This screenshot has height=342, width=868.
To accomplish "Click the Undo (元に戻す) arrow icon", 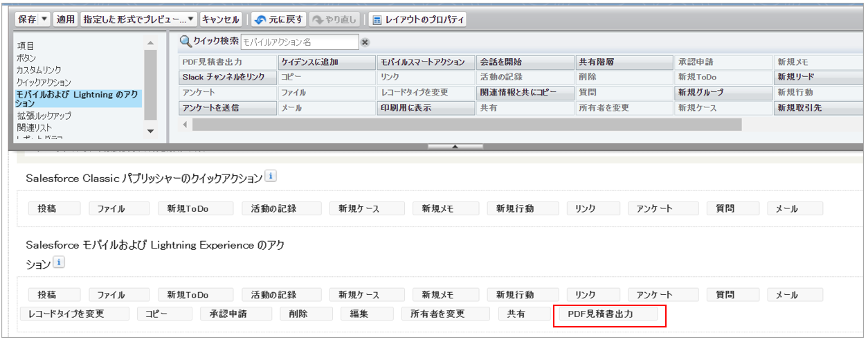I will pyautogui.click(x=260, y=19).
